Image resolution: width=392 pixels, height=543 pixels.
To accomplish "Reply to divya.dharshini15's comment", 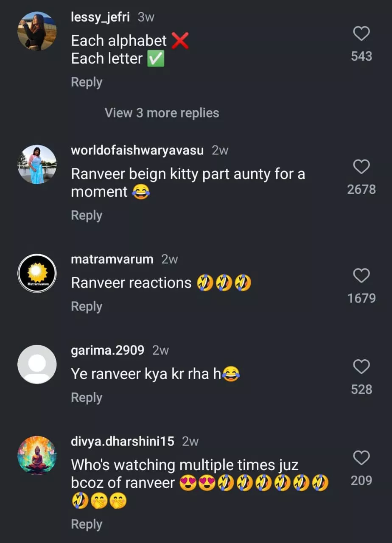I will [x=87, y=524].
